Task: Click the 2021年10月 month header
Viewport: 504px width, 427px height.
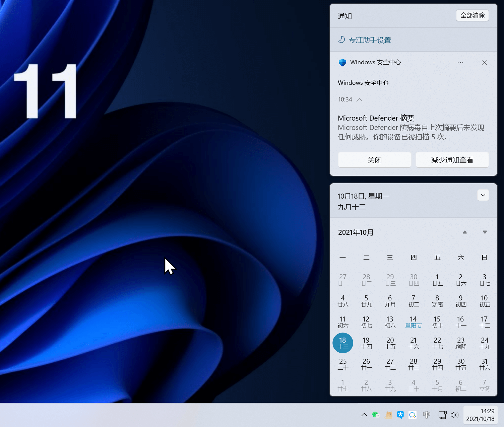Action: pyautogui.click(x=356, y=232)
